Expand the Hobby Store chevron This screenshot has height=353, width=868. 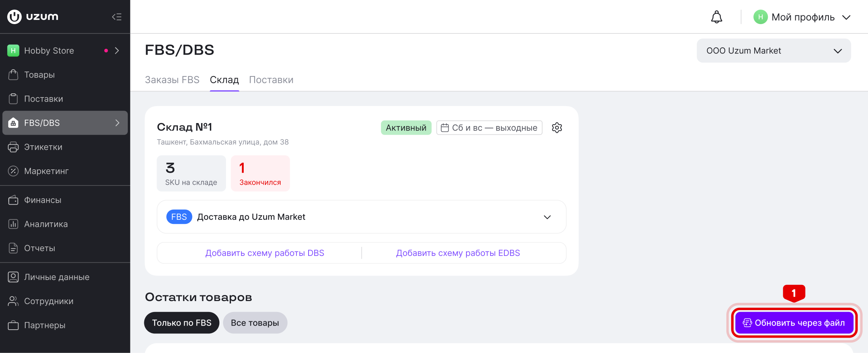117,50
